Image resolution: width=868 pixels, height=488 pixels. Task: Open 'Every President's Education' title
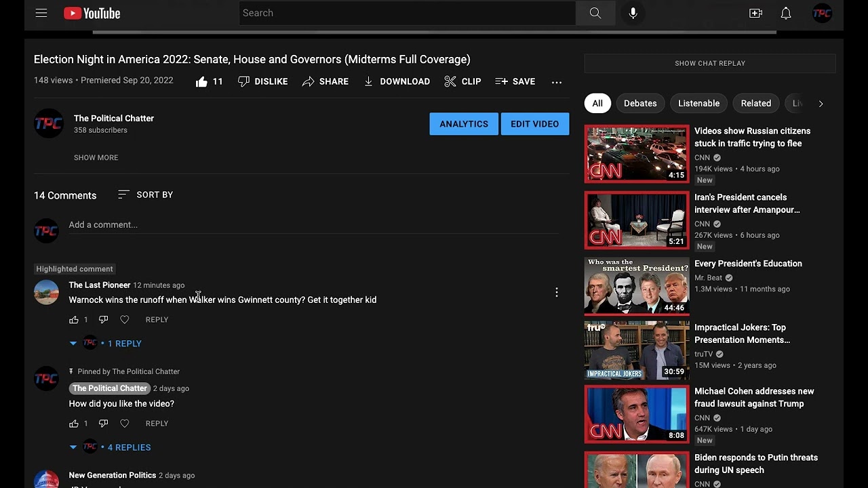[x=748, y=264]
